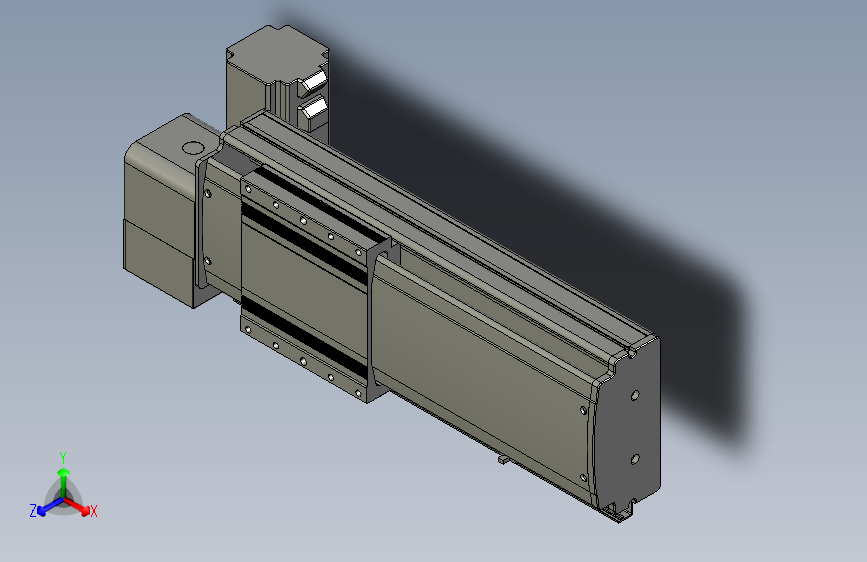This screenshot has height=562, width=867.
Task: Select the motor housing block on the left
Action: [x=160, y=210]
